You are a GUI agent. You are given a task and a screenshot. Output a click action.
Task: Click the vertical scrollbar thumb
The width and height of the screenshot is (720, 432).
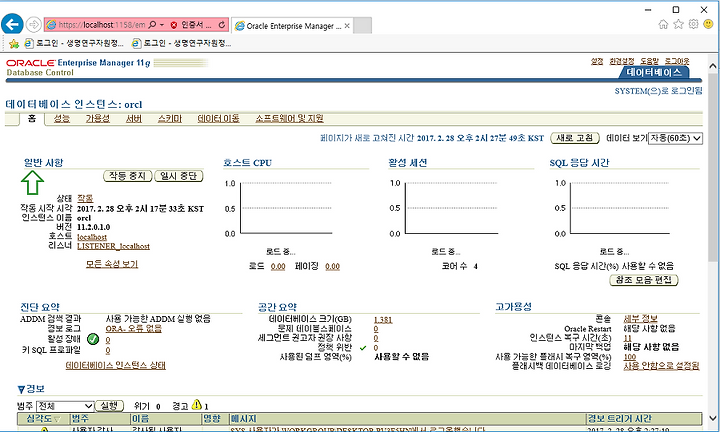(x=713, y=168)
